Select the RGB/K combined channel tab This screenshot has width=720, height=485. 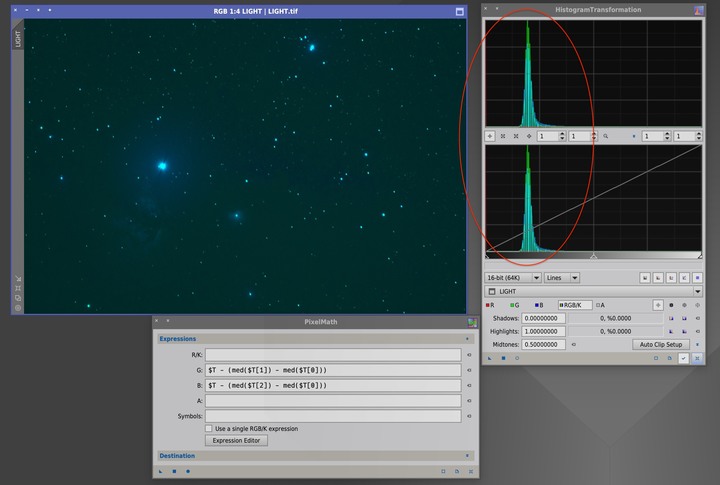(575, 305)
